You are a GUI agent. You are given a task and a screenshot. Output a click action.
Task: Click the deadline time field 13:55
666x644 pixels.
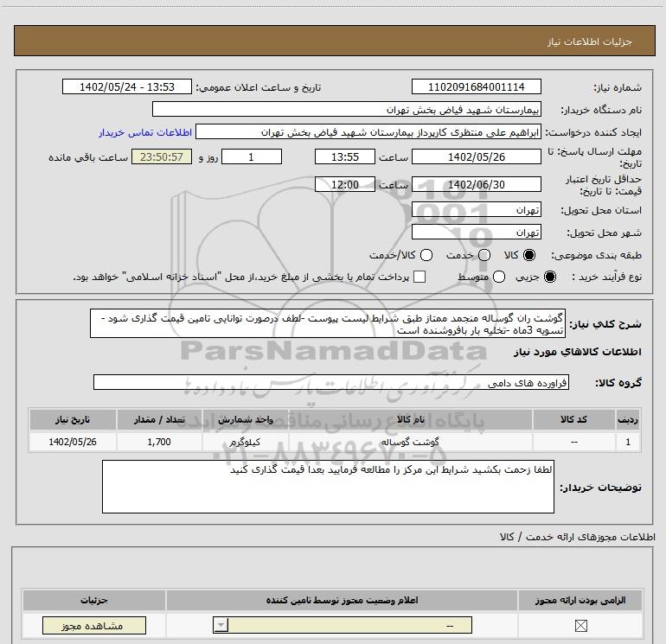345,156
